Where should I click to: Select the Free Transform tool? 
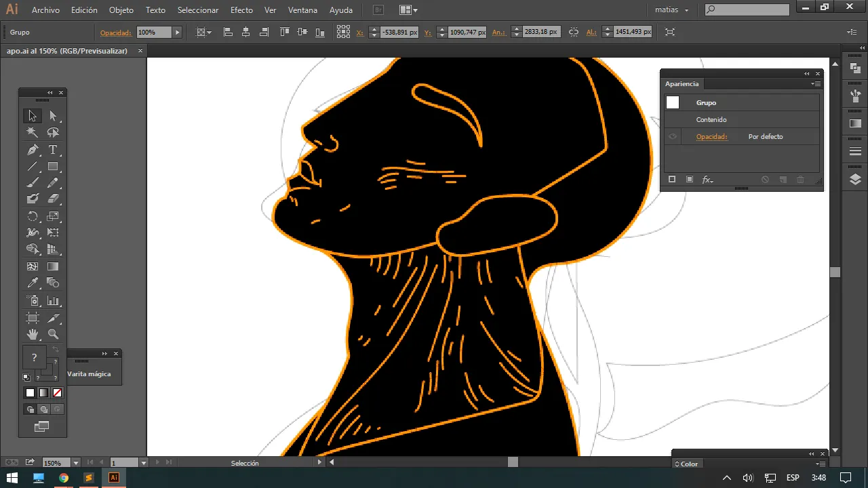click(x=53, y=233)
